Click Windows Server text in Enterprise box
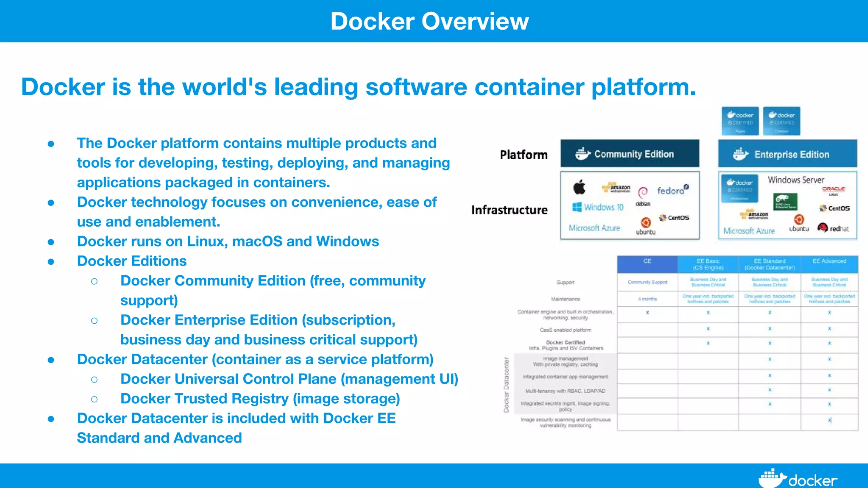The width and height of the screenshot is (868, 488). (x=796, y=180)
